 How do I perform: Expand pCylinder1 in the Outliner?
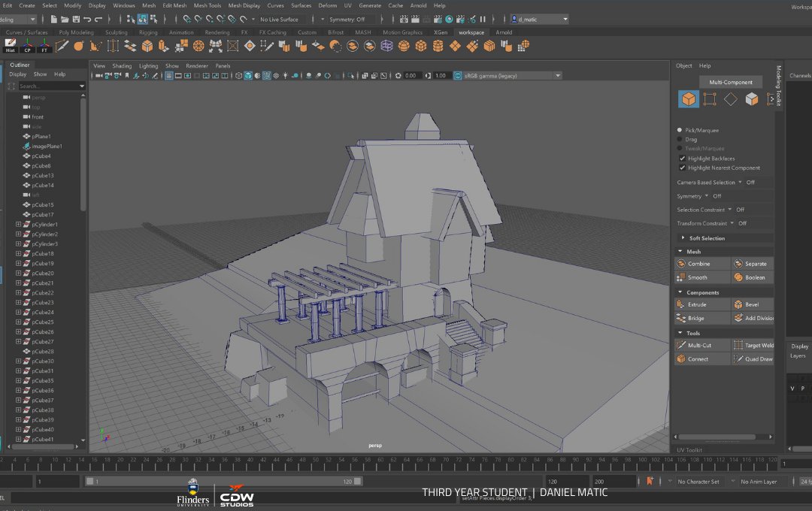[18, 224]
